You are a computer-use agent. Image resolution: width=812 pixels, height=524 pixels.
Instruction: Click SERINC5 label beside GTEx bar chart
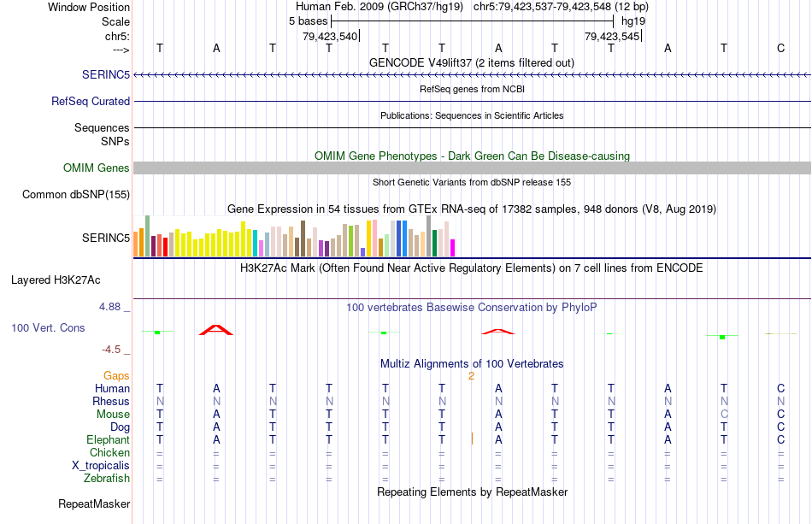click(106, 238)
